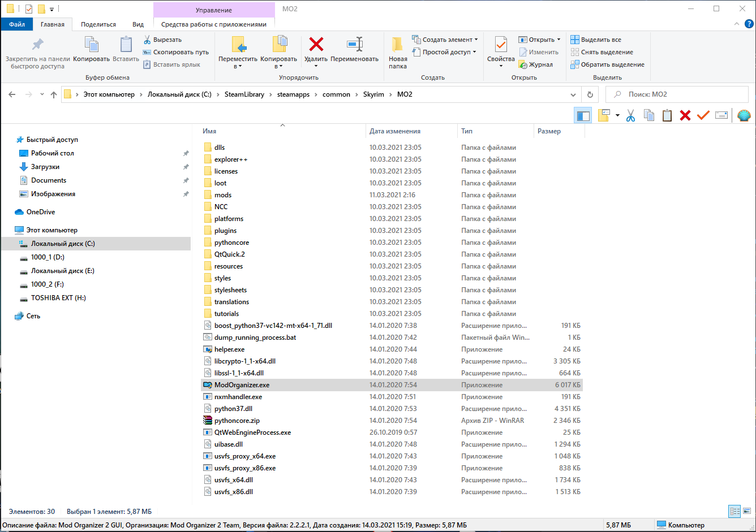The height and width of the screenshot is (532, 756).
Task: Click the SteamLibrary breadcrumb segment
Action: (x=244, y=94)
